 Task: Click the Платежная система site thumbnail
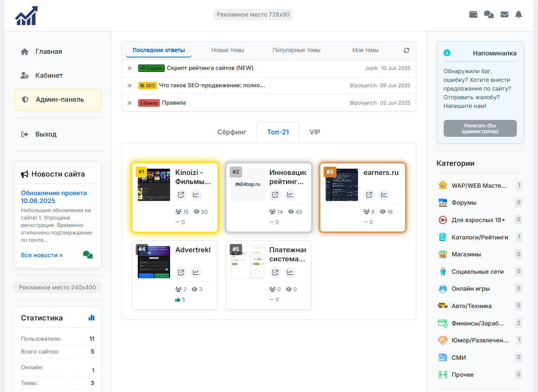tap(247, 262)
